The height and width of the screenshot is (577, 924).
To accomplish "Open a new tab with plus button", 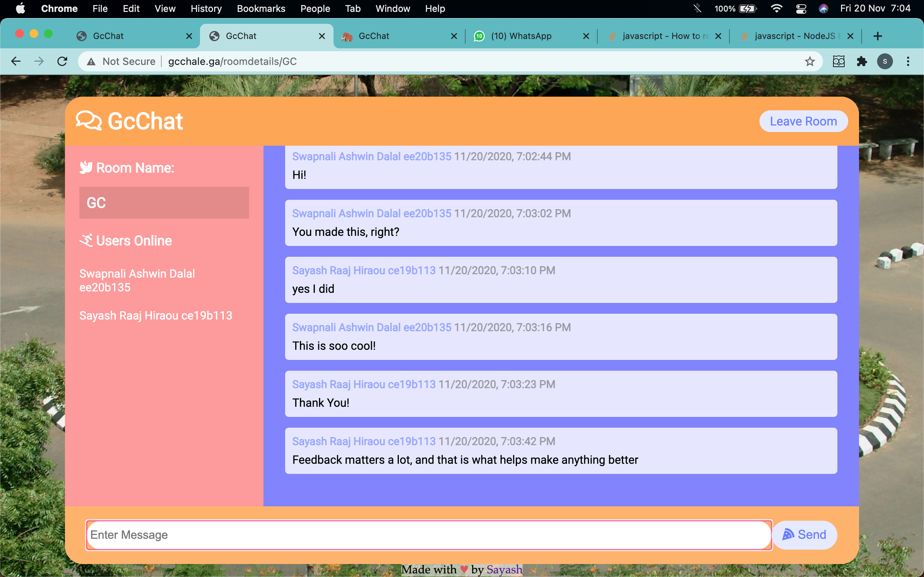I will tap(878, 36).
